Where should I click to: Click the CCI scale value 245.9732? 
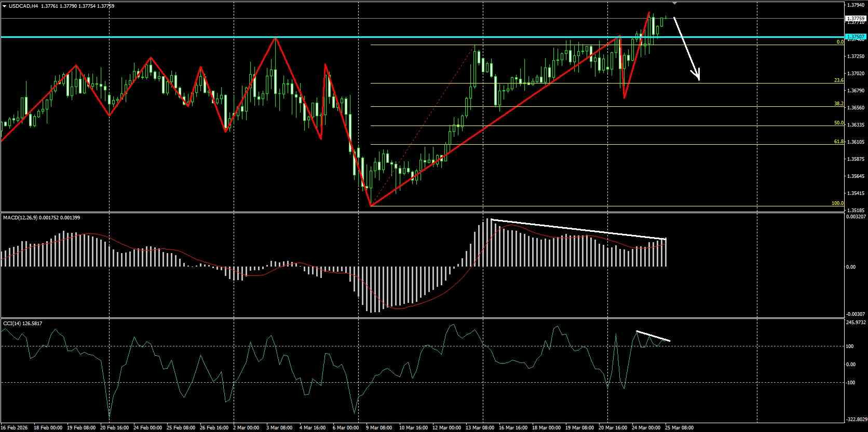(856, 323)
